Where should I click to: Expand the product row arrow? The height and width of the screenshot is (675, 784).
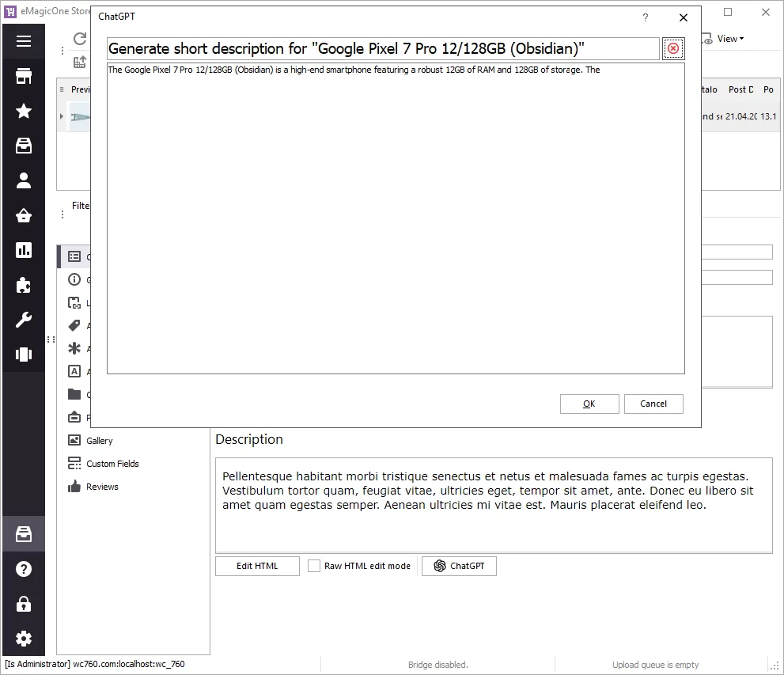[x=62, y=117]
